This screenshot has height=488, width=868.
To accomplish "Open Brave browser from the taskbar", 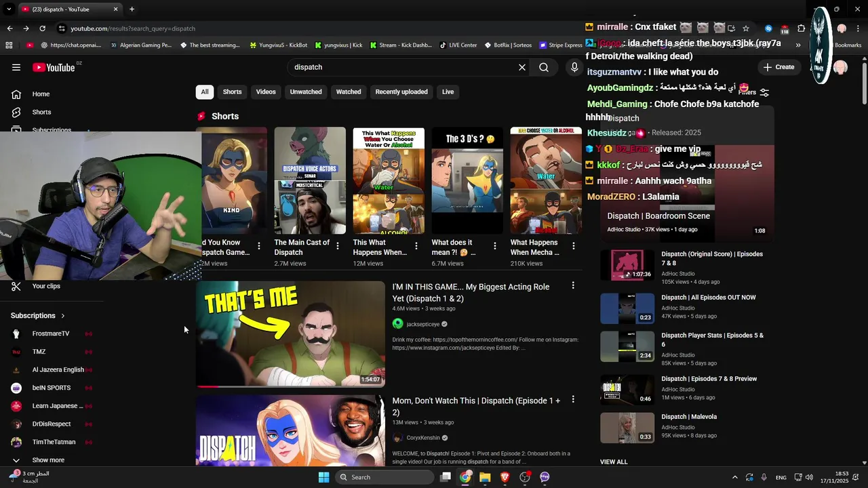I will [505, 477].
